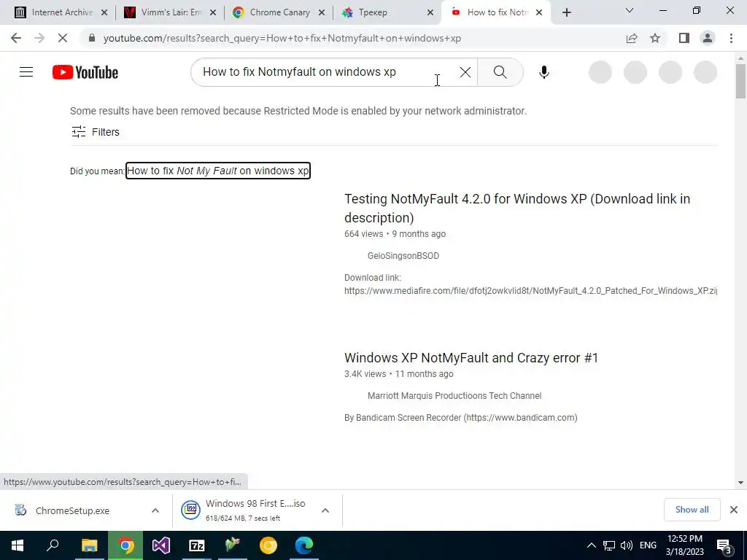
Task: Open the network tray icon
Action: [x=609, y=545]
